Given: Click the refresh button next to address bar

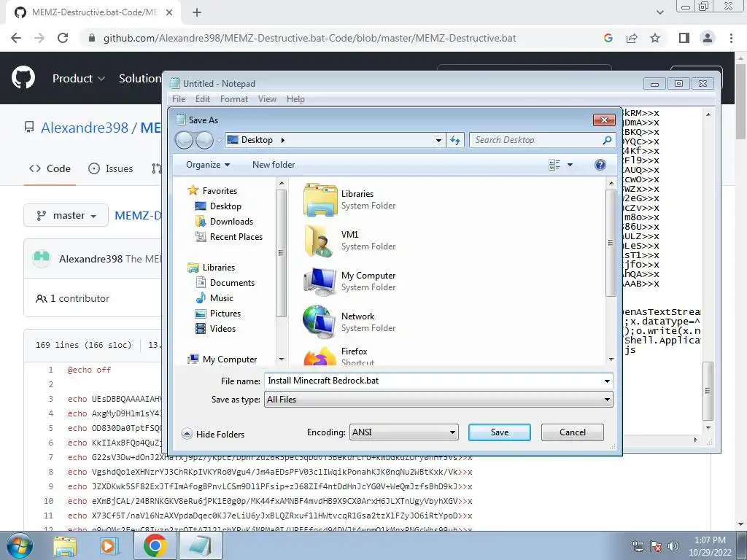Looking at the screenshot, I should click(455, 140).
